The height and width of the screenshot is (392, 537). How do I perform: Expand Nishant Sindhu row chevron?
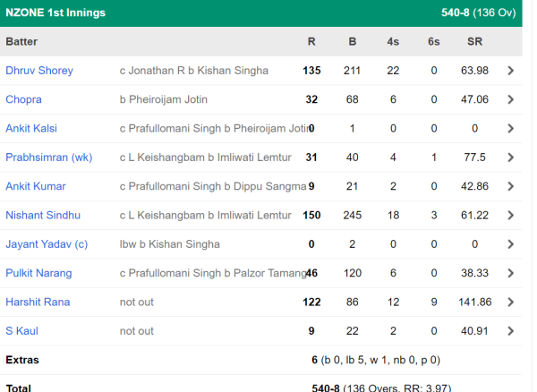click(510, 216)
